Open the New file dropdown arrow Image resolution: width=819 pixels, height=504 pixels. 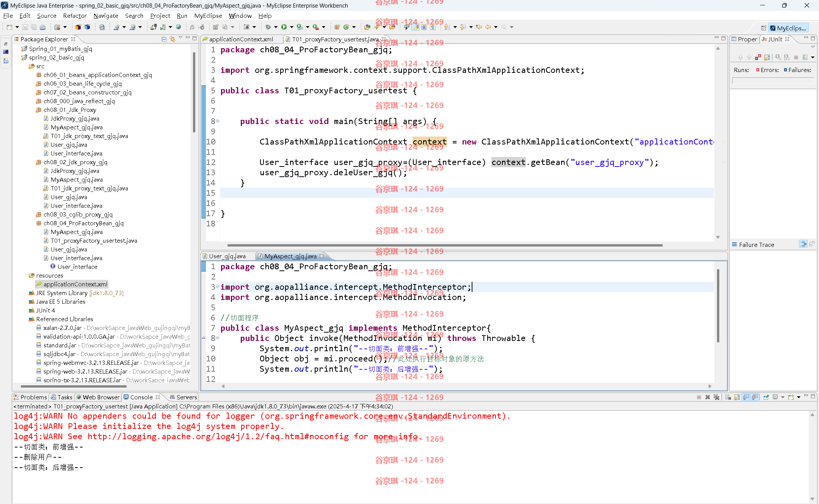(17, 27)
